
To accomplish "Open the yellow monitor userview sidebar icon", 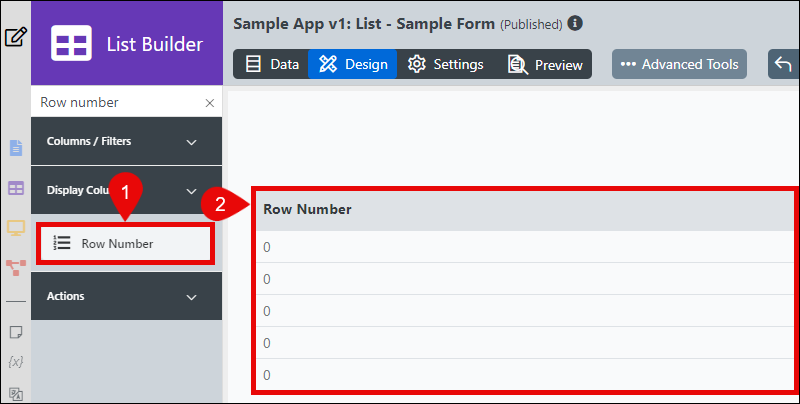I will tap(16, 228).
